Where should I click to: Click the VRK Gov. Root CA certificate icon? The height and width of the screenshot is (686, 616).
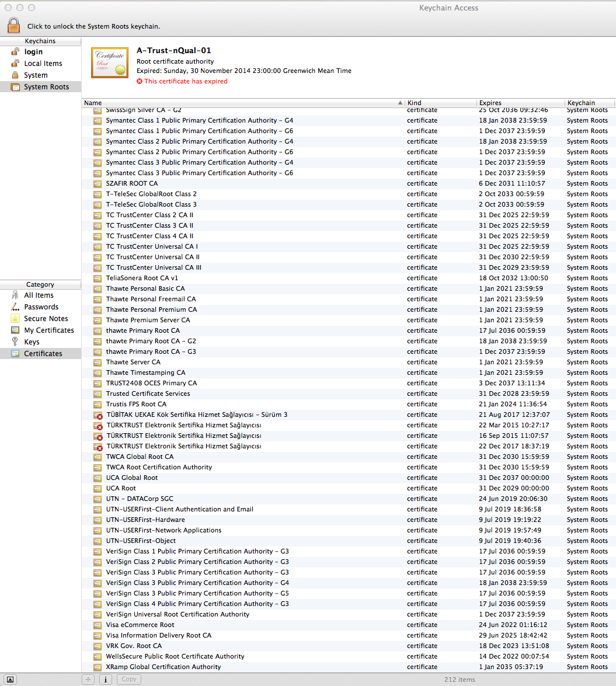point(98,646)
